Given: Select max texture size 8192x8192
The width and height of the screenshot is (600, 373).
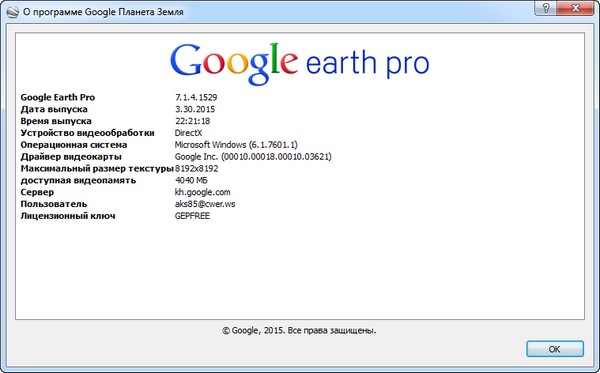Looking at the screenshot, I should pyautogui.click(x=196, y=168).
